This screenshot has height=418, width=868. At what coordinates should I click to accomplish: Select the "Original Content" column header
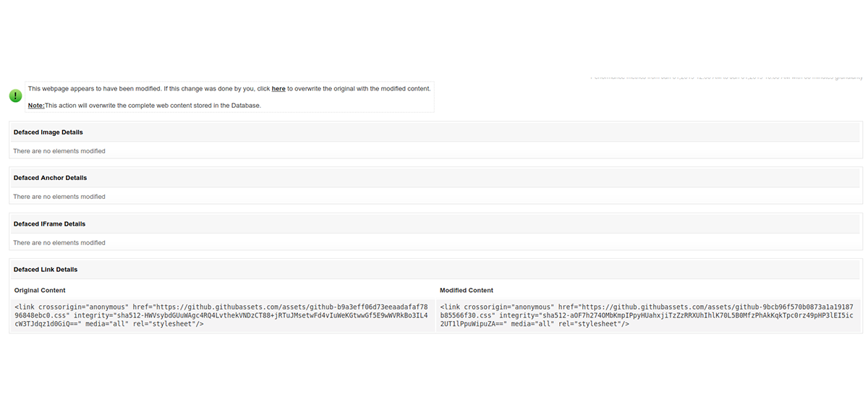pos(40,290)
